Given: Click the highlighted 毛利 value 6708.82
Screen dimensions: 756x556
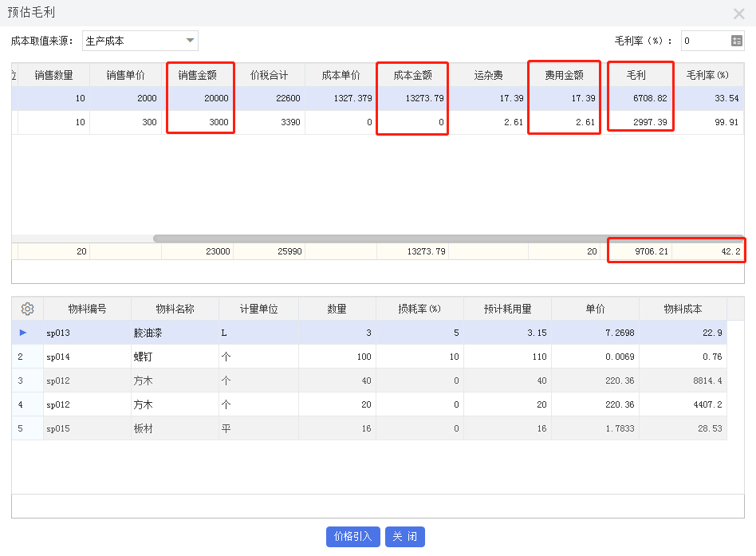Looking at the screenshot, I should 647,98.
